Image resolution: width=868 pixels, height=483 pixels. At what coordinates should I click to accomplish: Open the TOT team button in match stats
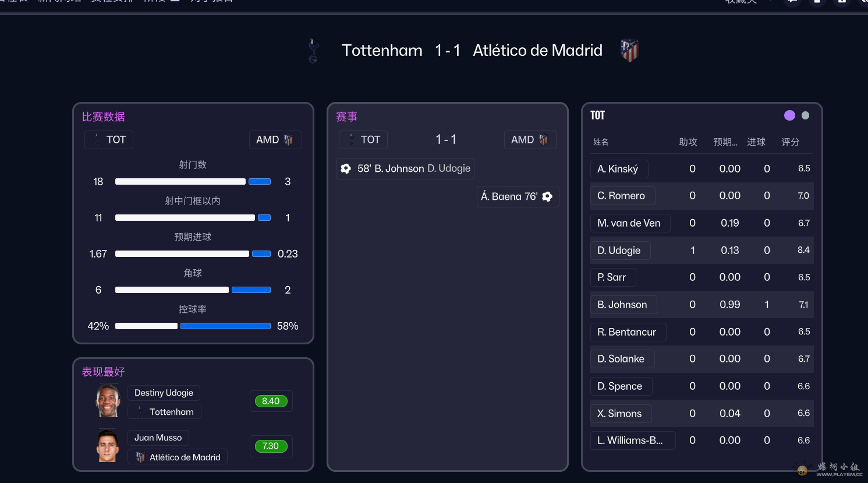(x=109, y=140)
